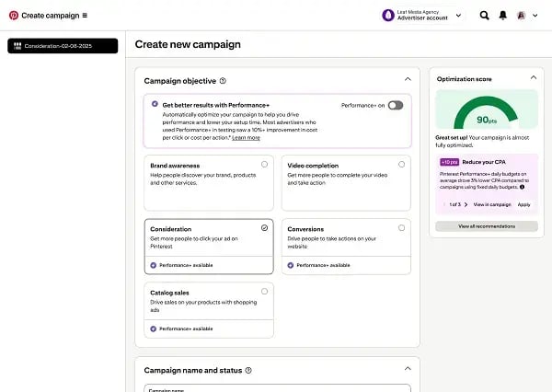Click 'Performance+ available' text under Consideration
Screen dimensions: 552x392
click(x=186, y=265)
